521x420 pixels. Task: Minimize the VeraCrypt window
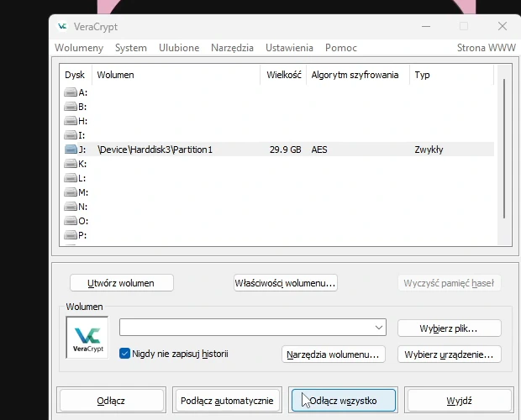[x=426, y=26]
